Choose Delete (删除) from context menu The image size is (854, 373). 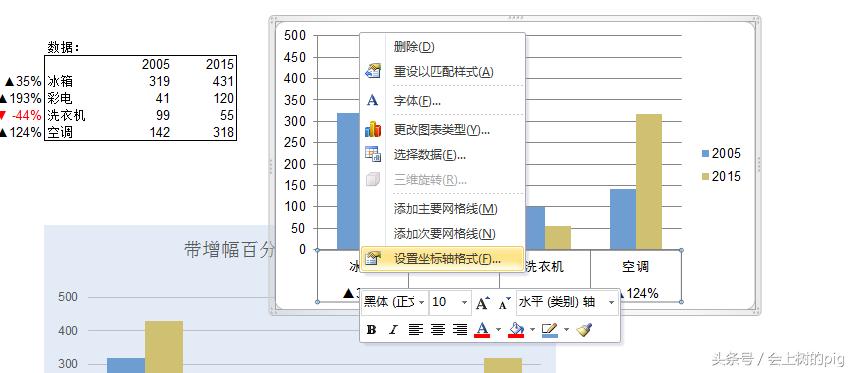[414, 47]
